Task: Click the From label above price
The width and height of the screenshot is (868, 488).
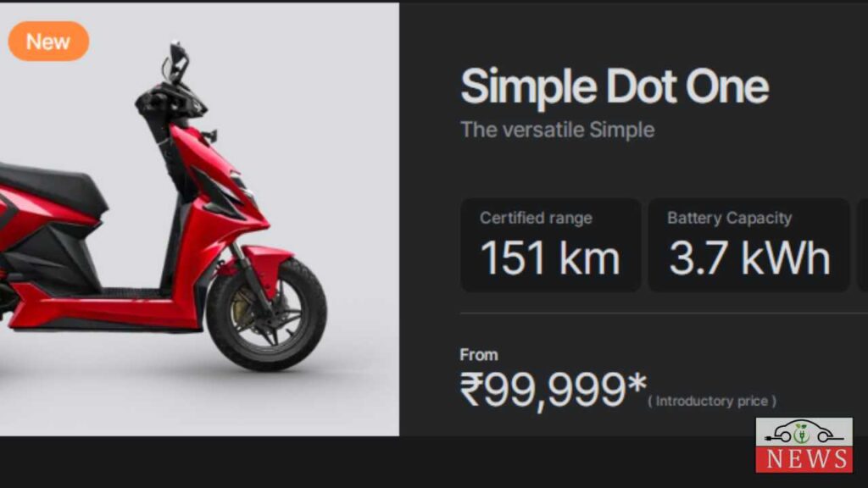Action: coord(479,355)
